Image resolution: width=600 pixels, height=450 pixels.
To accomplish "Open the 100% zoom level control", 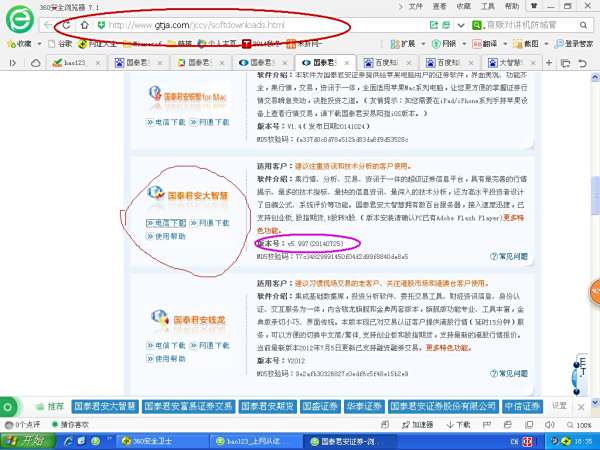I will click(579, 425).
